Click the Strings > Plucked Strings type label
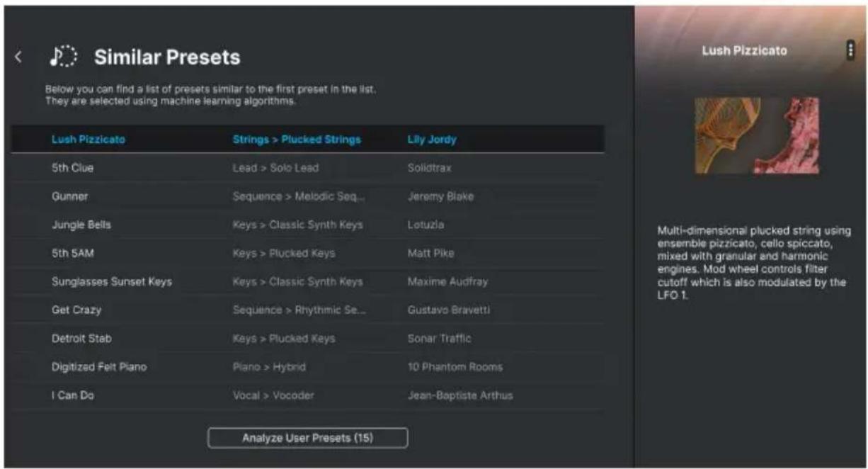868x469 pixels. tap(297, 140)
